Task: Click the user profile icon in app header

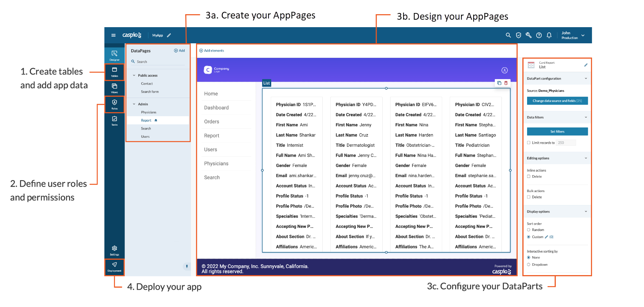Action: coord(505,70)
